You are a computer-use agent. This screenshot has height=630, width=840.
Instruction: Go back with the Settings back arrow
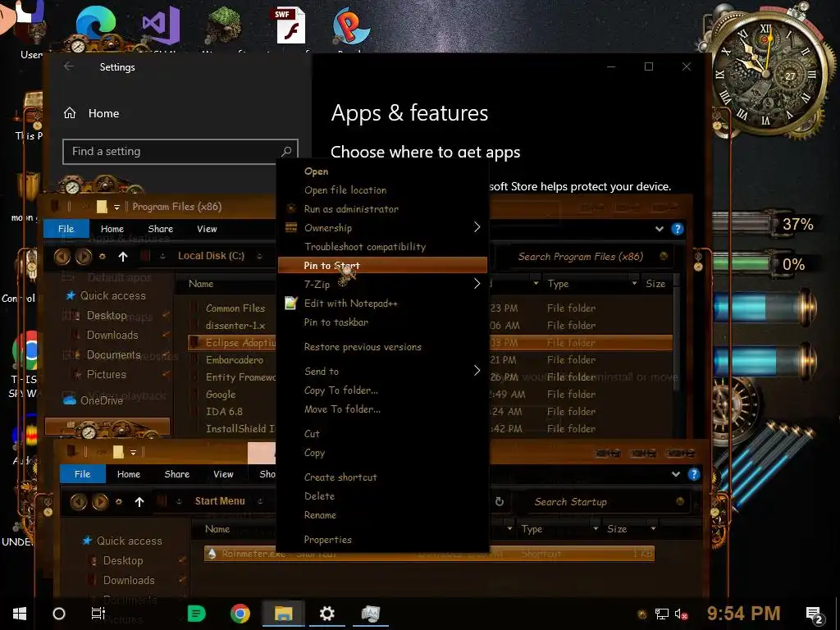click(x=69, y=66)
